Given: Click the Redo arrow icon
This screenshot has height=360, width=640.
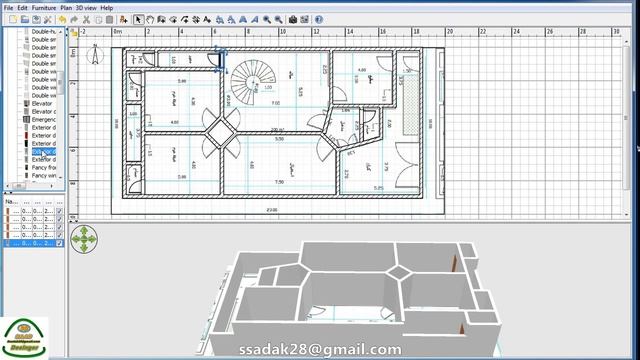Looking at the screenshot, I should click(x=74, y=20).
